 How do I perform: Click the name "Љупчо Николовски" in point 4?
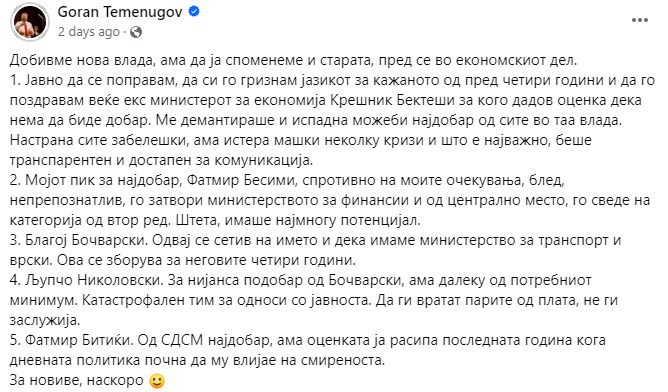point(94,280)
